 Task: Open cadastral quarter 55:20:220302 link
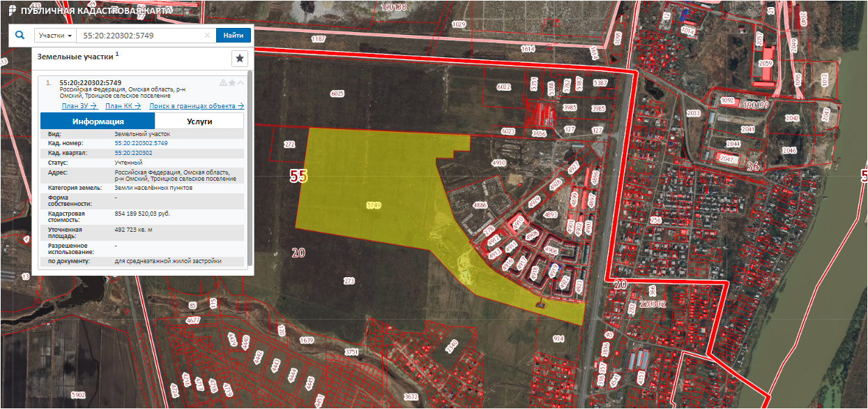[133, 152]
